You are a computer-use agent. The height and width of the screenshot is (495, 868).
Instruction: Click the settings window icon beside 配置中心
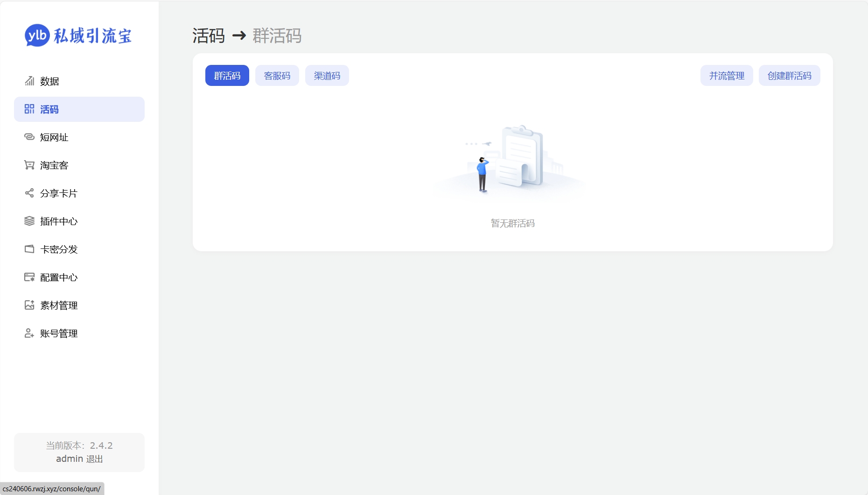click(x=29, y=277)
